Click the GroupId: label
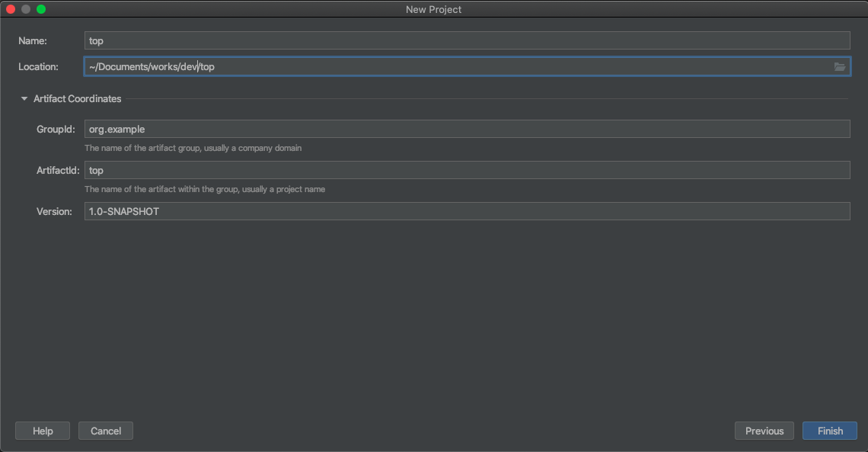The image size is (868, 452). click(x=56, y=129)
